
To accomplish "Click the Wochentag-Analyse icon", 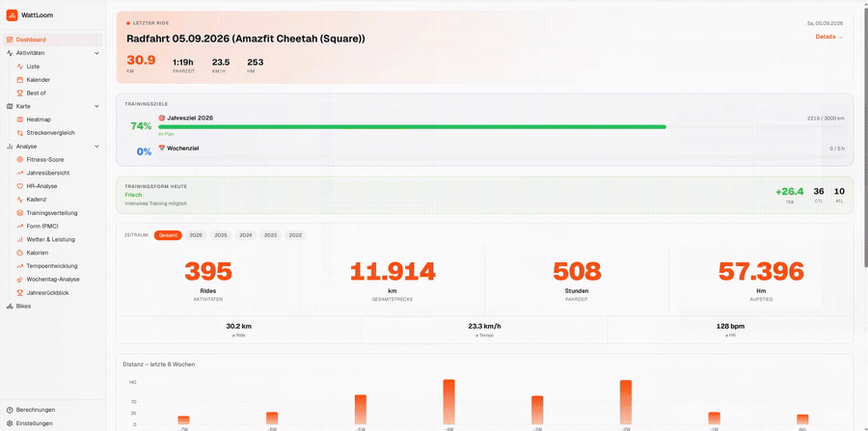I will [x=20, y=280].
